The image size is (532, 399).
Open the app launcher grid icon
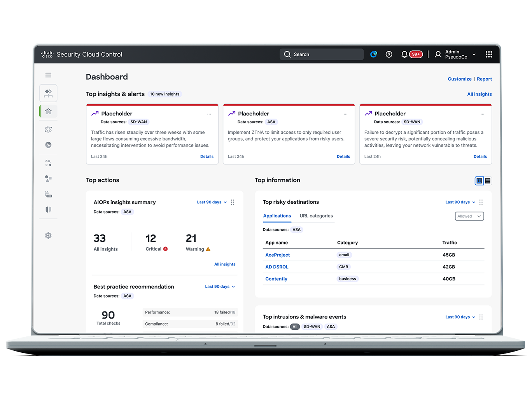(489, 54)
